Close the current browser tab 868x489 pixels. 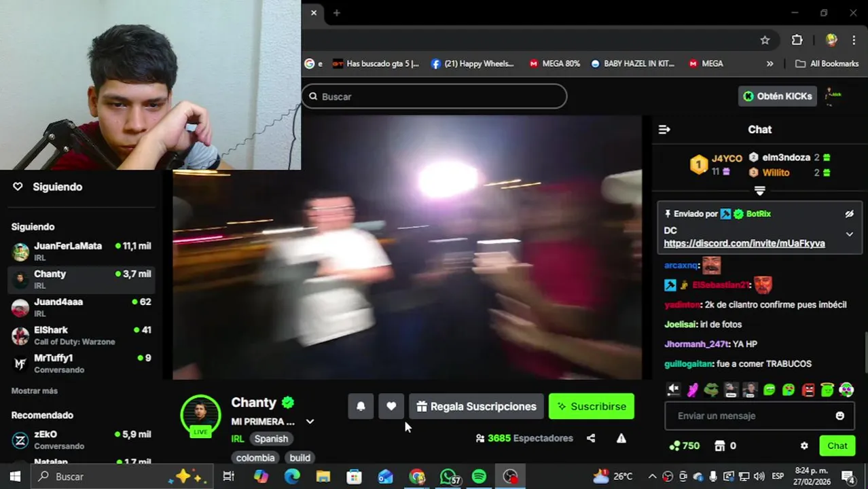[x=314, y=12]
